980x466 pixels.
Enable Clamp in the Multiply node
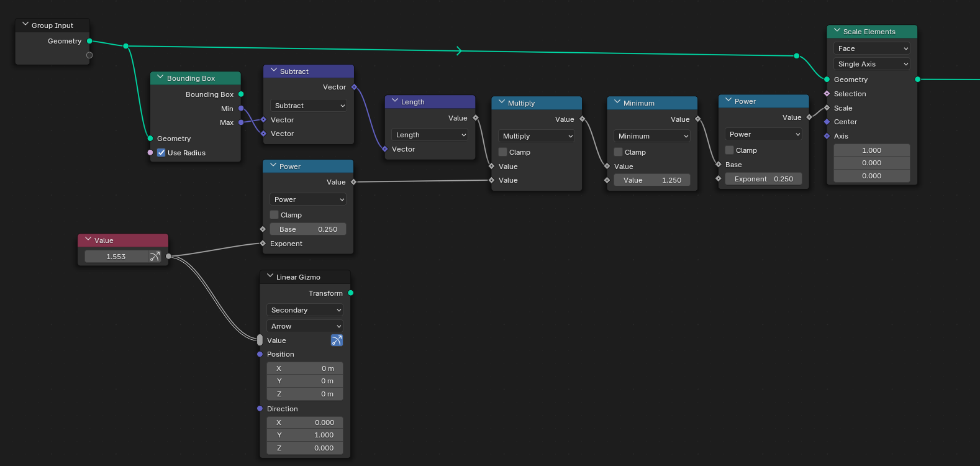pos(503,152)
